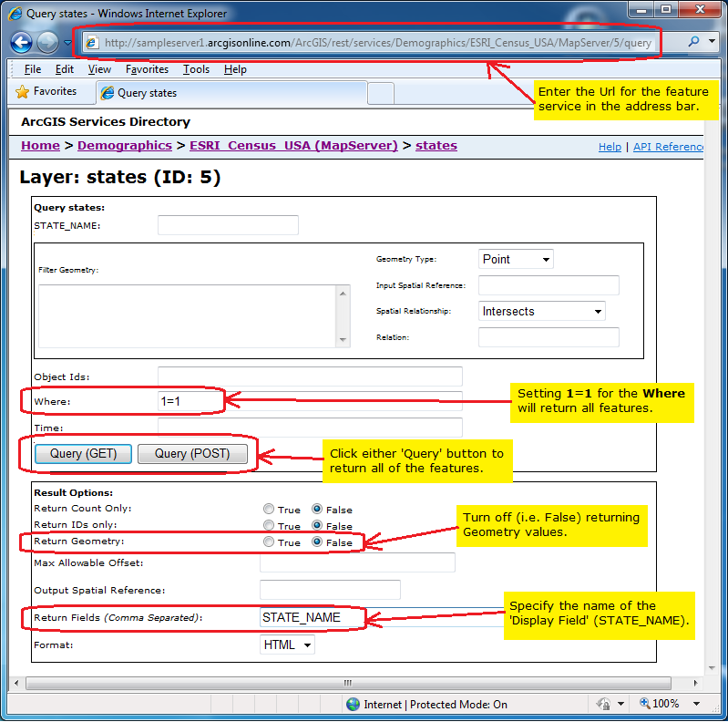Set Return IDs only to True

pyautogui.click(x=269, y=525)
